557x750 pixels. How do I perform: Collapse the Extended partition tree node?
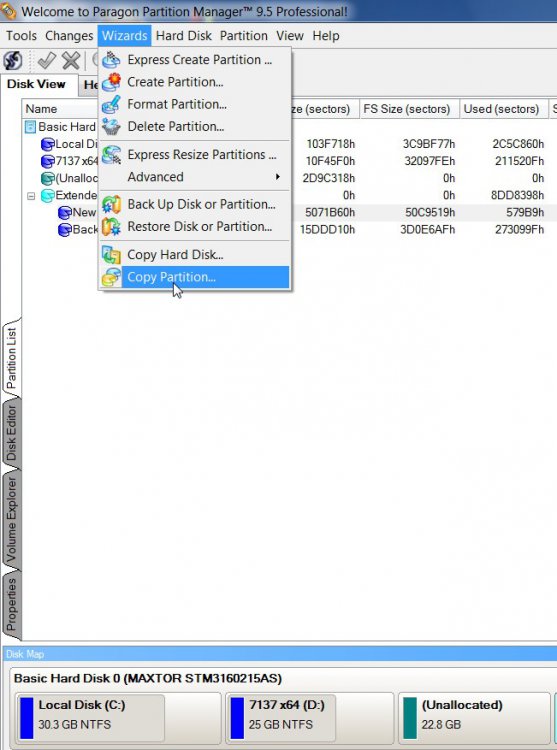pos(31,196)
